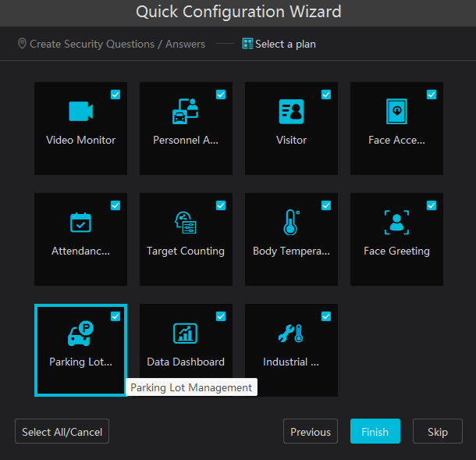Click the Parking Lot car icon

(80, 333)
